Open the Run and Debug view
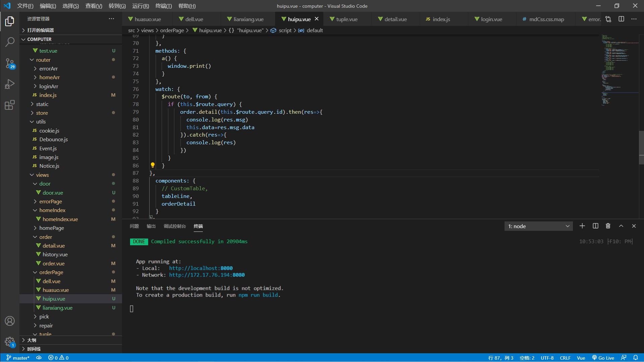The width and height of the screenshot is (644, 362). [x=10, y=84]
